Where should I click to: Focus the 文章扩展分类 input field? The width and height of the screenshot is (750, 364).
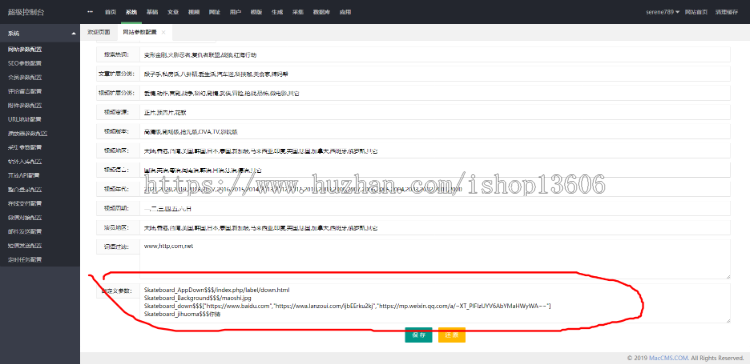coord(435,74)
